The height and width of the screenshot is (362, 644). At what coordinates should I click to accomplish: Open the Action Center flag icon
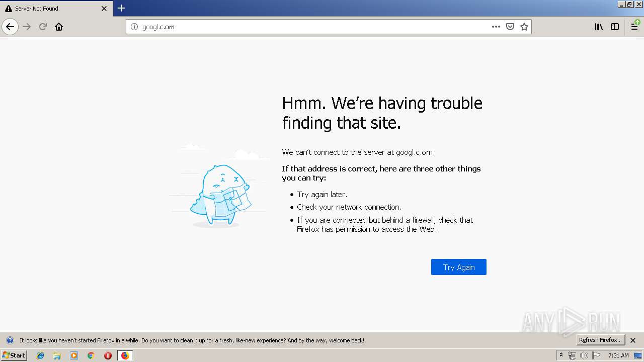point(596,355)
